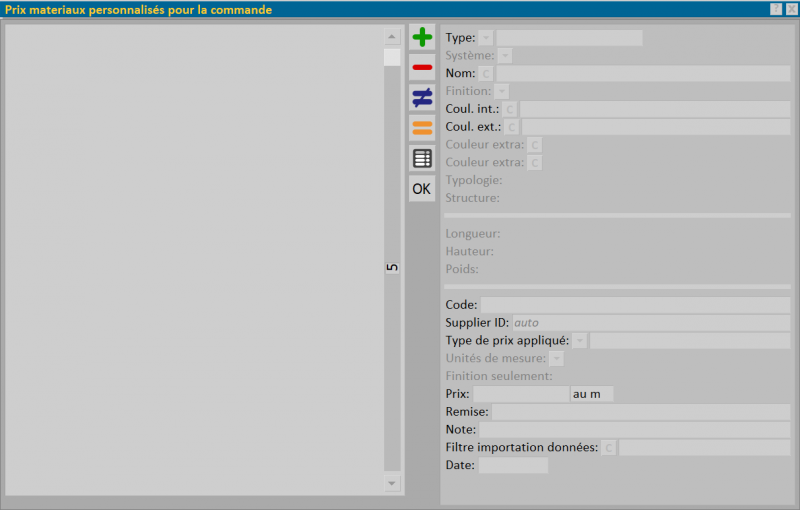Screen dimensions: 800x510
Task: Click C button beside Filtre importation données
Action: coord(608,448)
